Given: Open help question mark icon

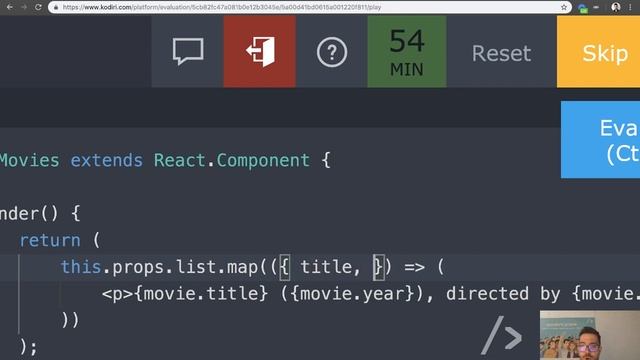Looking at the screenshot, I should 332,52.
